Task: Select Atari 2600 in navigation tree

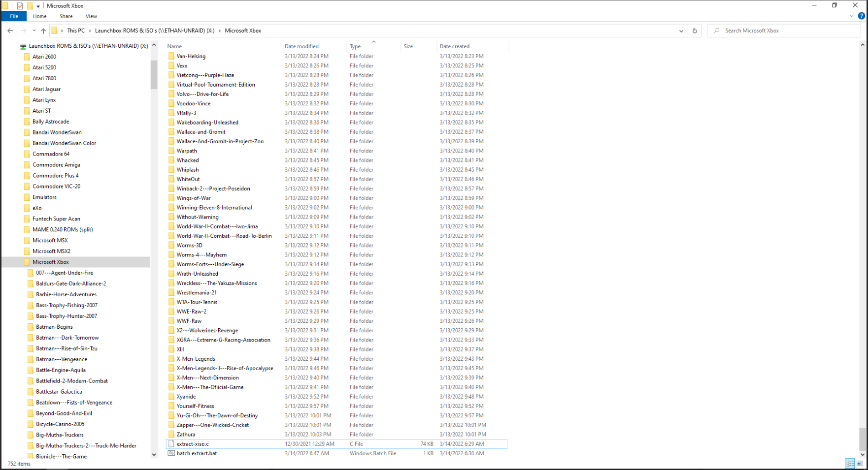Action: 44,57
